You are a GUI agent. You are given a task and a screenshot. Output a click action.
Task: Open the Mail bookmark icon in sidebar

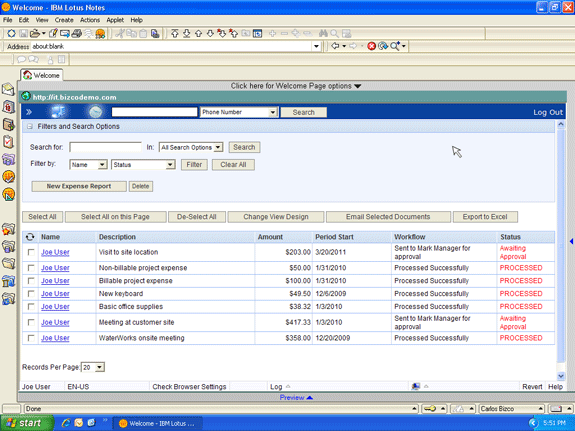(8, 90)
